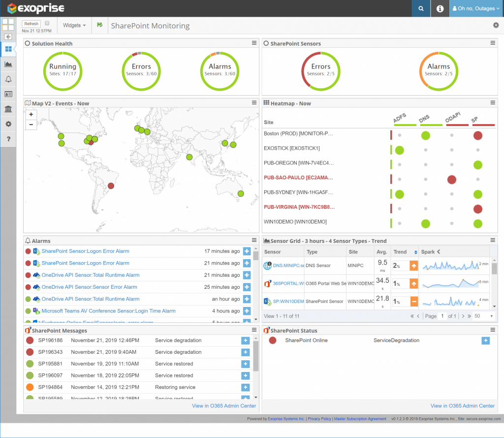Zoom in on the map
Image resolution: width=504 pixels, height=438 pixels.
coord(31,114)
